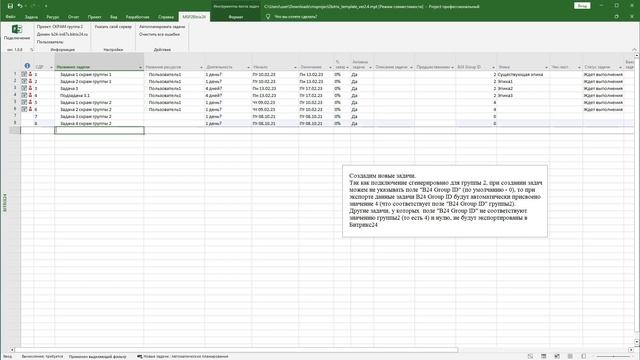Click the note icon in task row 5
This screenshot has height=360, width=640.
(x=24, y=102)
